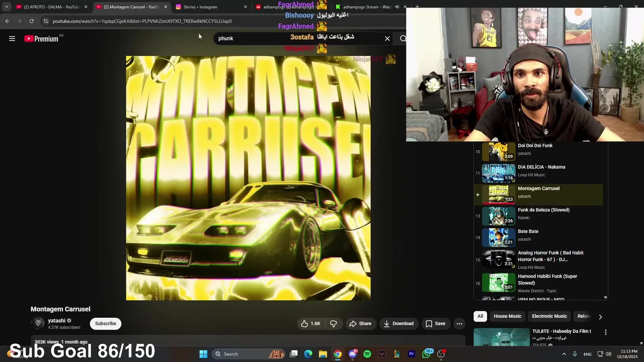Open the Windows Start menu
Viewport: 644px width, 362px height.
click(x=203, y=354)
